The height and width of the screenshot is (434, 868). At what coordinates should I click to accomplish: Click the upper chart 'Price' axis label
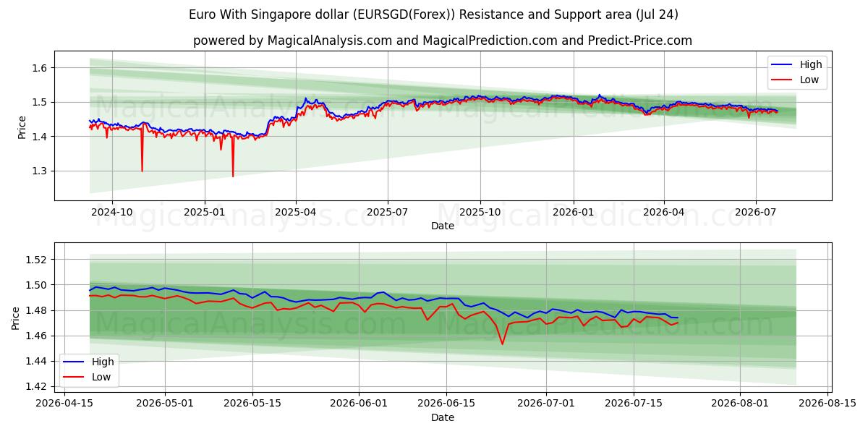(x=22, y=125)
